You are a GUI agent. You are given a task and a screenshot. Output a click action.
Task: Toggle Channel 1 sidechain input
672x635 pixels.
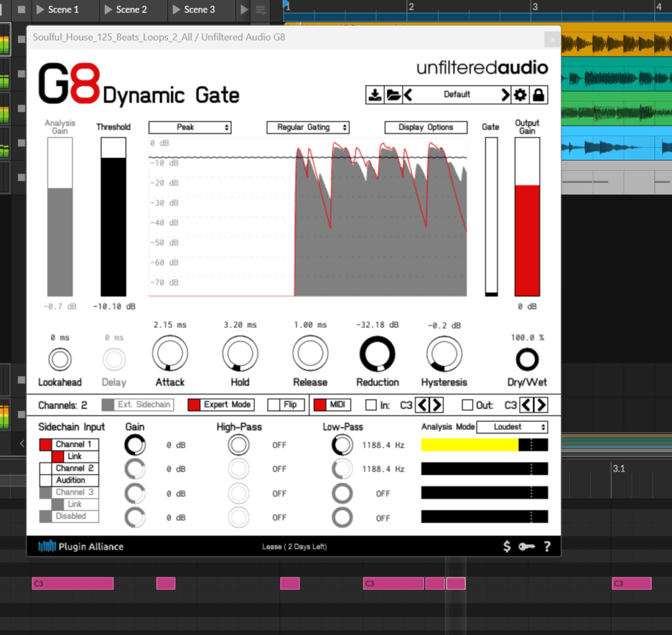[69, 444]
